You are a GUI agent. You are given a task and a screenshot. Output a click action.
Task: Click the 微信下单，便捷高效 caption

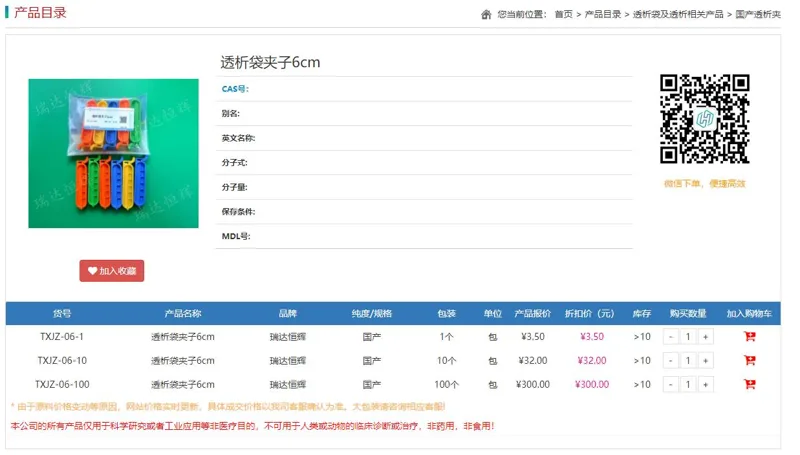705,184
